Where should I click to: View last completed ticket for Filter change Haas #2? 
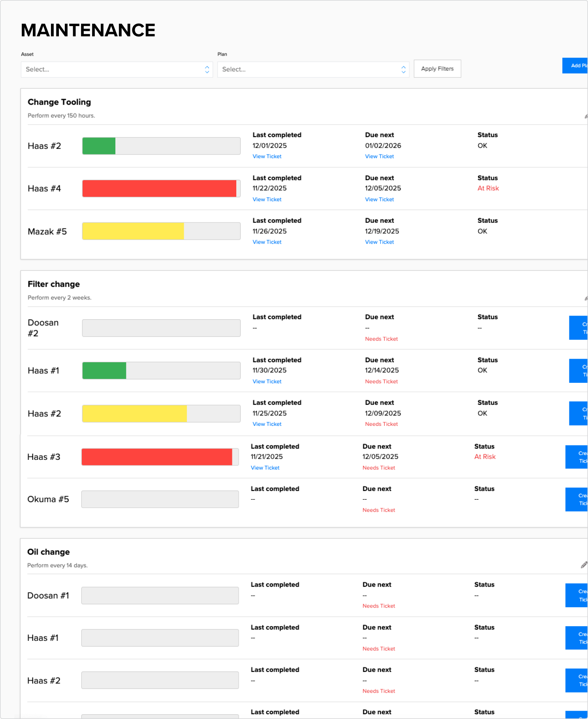(x=267, y=424)
